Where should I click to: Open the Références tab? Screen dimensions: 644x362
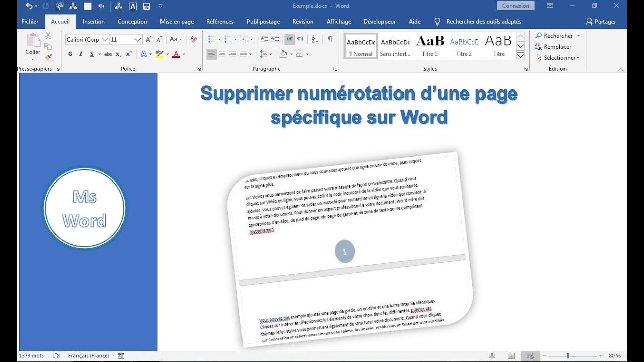220,22
